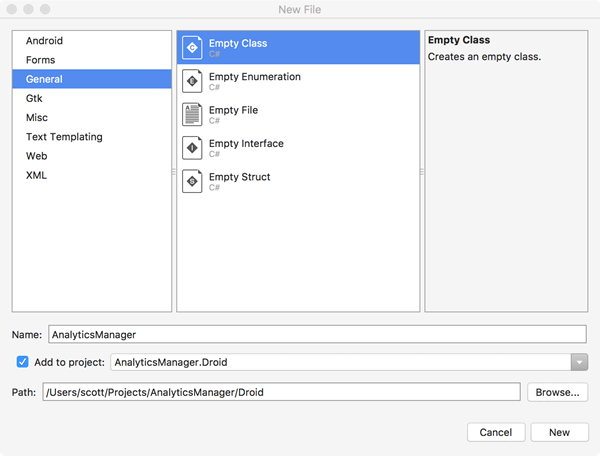Click the red close window button
The image size is (600, 456).
click(x=12, y=9)
